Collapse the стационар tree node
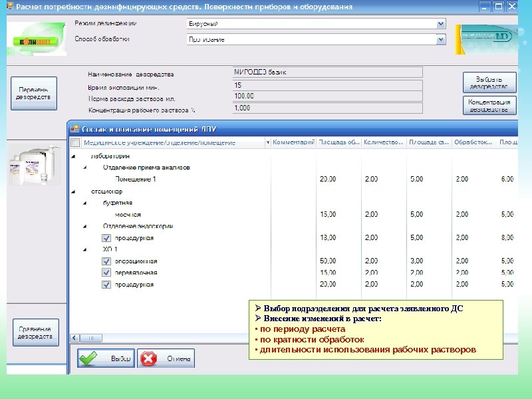Screen dimensions: 532x399 coord(73,192)
